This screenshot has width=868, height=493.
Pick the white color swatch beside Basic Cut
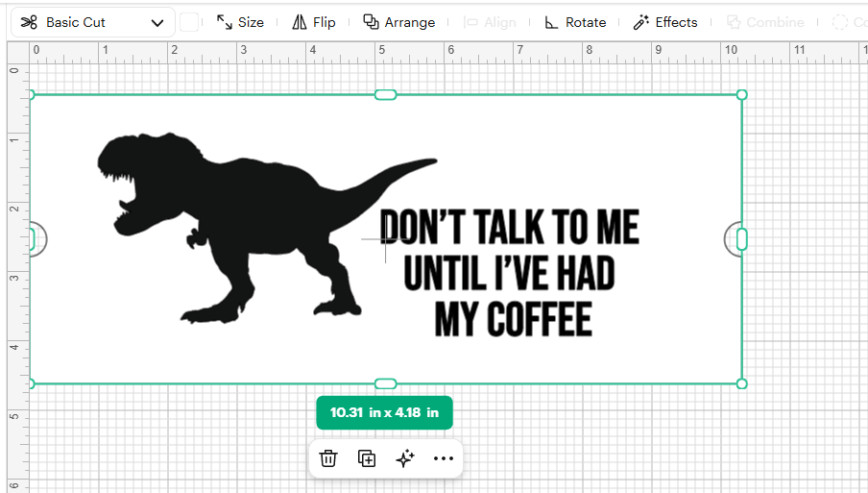[x=189, y=22]
